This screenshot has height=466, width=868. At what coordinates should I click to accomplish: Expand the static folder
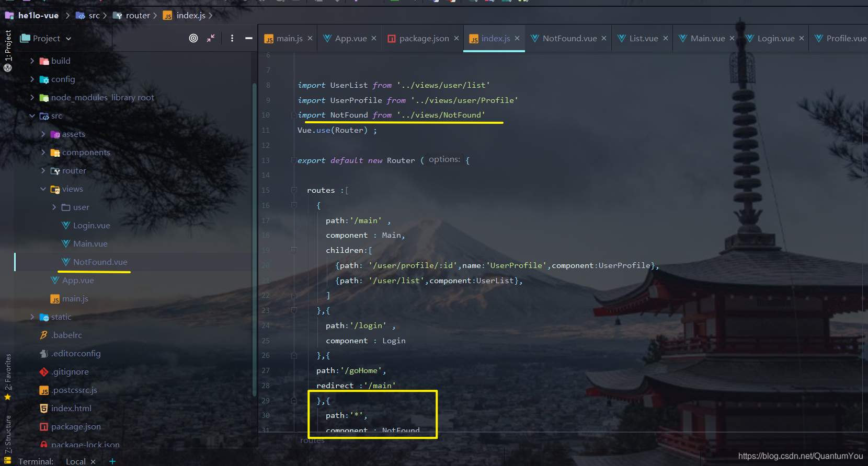pyautogui.click(x=32, y=317)
